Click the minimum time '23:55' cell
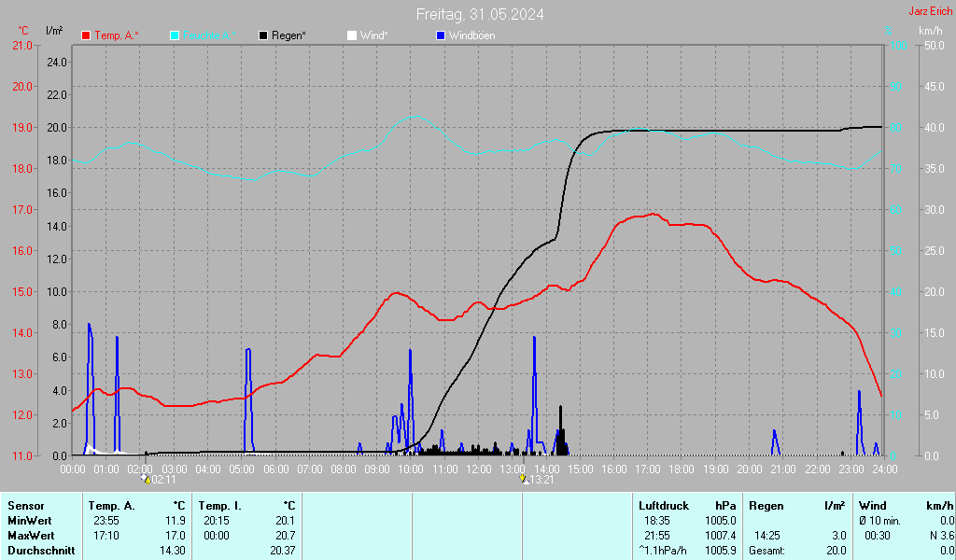956x560 pixels. point(106,521)
